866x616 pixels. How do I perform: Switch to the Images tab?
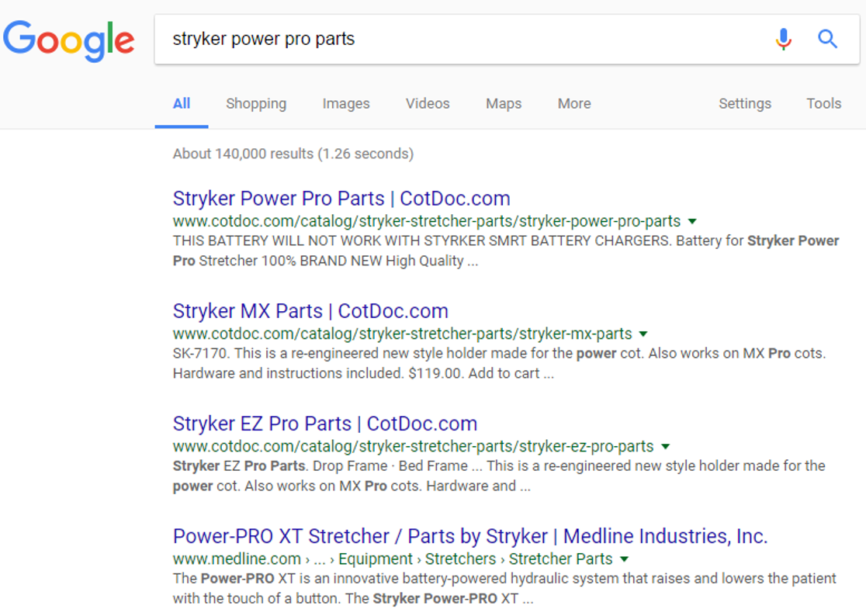tap(346, 104)
